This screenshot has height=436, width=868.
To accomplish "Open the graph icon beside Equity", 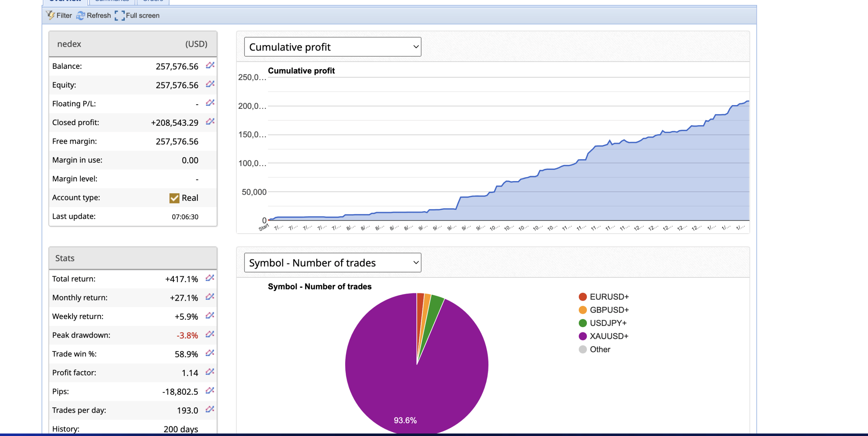I will [210, 84].
